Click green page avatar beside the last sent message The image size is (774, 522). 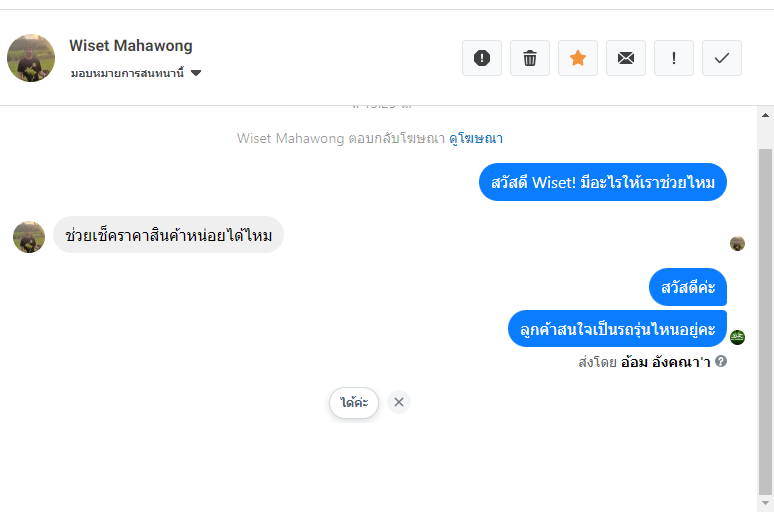click(738, 337)
